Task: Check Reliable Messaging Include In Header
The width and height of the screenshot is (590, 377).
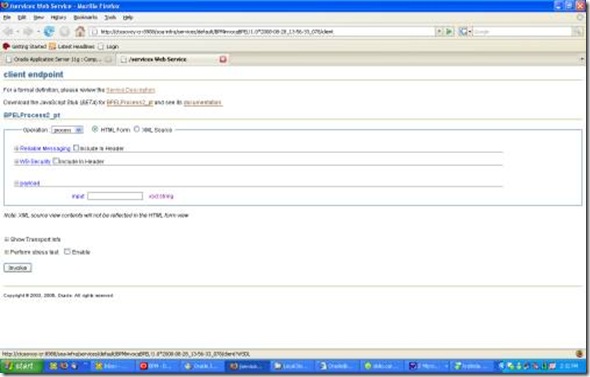Action: click(x=76, y=148)
